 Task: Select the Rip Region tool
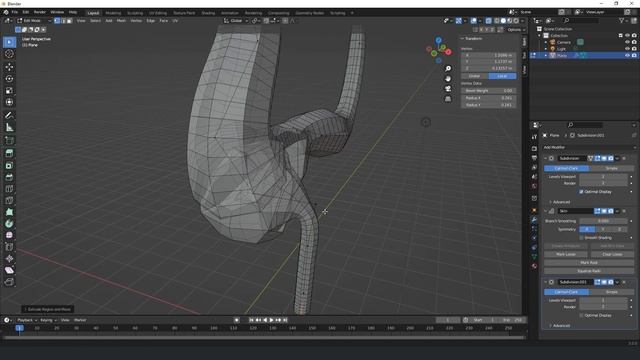(x=9, y=282)
